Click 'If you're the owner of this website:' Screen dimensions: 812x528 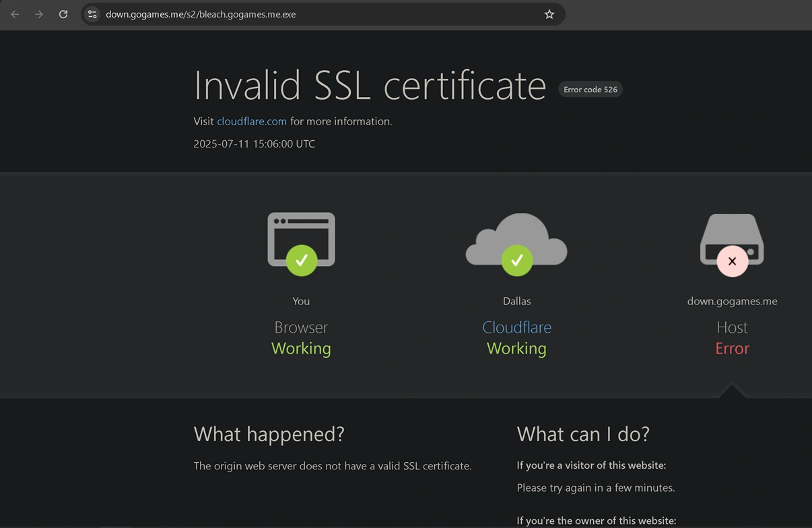[597, 521]
